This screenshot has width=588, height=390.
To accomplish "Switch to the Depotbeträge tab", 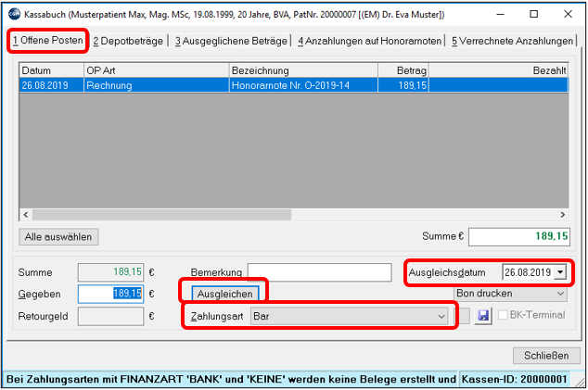I will (128, 41).
